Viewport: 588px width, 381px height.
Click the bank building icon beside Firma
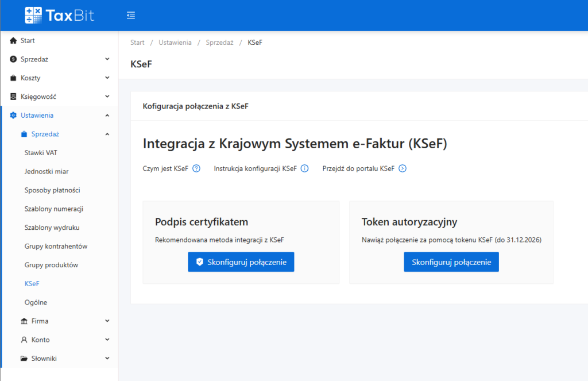click(24, 321)
